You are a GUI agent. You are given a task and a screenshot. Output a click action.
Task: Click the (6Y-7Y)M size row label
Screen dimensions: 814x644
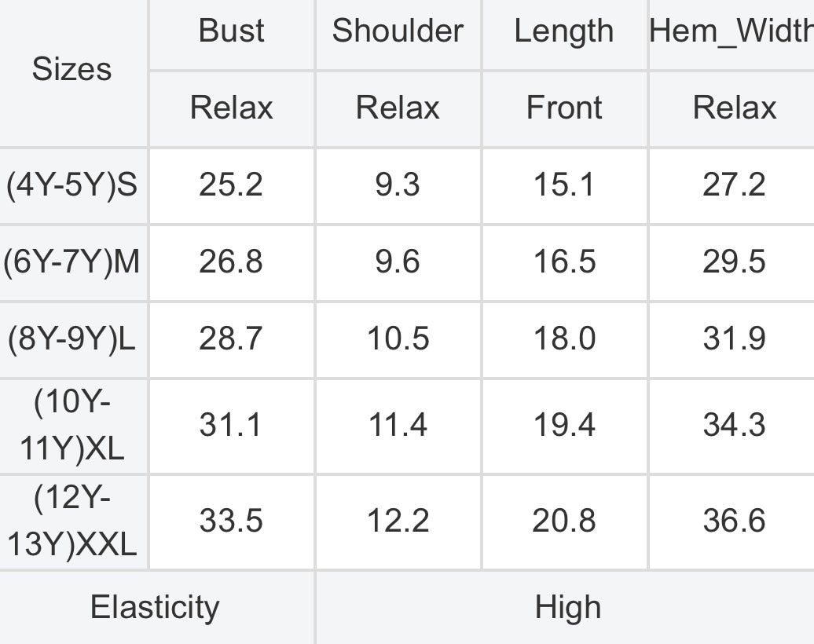72,262
